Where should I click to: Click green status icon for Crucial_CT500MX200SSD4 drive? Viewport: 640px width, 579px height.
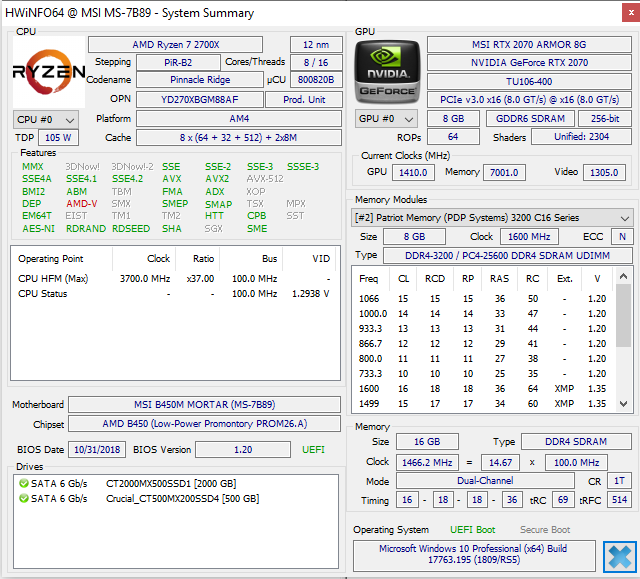pos(24,498)
